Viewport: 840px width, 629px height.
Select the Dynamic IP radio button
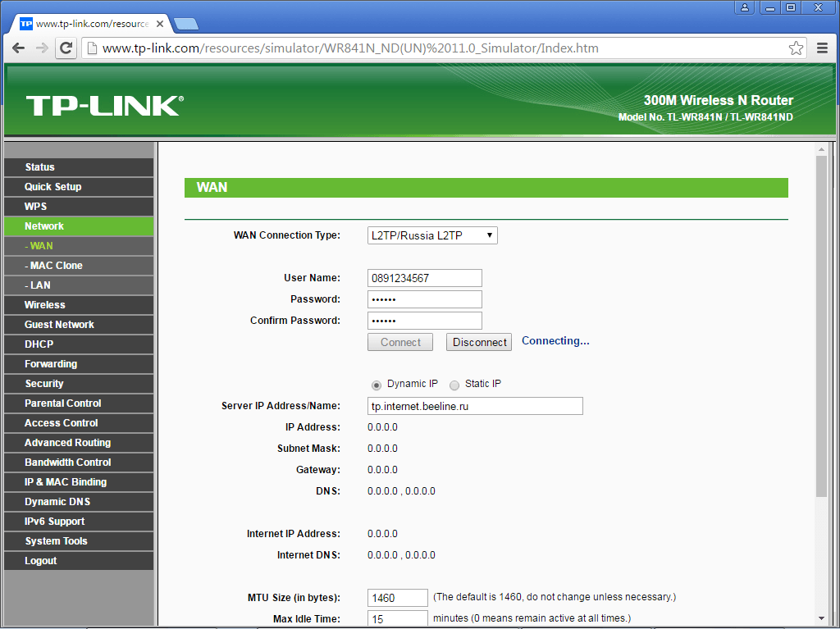377,385
